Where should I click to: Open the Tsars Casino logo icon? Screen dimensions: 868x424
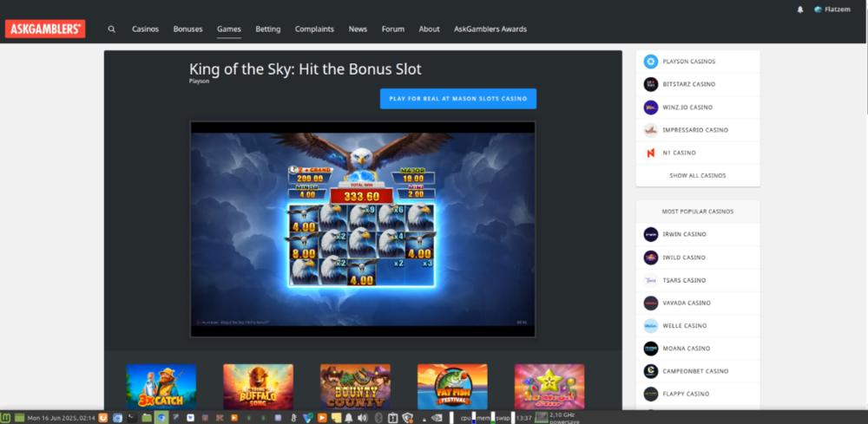tap(651, 280)
